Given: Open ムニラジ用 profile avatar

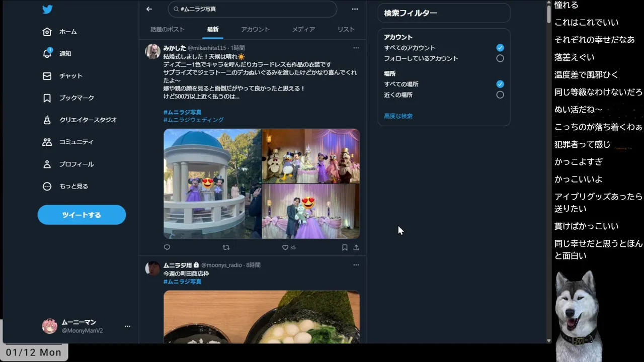Looking at the screenshot, I should pyautogui.click(x=153, y=268).
